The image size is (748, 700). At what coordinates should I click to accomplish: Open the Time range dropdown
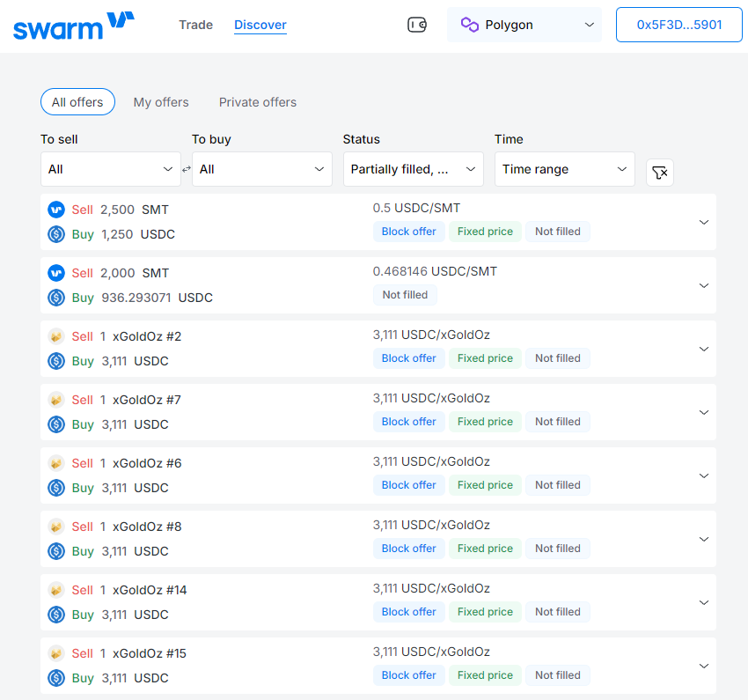pyautogui.click(x=564, y=169)
